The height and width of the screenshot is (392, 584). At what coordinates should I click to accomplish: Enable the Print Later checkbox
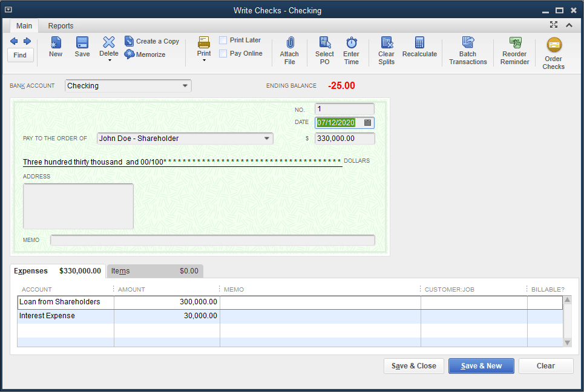(223, 40)
